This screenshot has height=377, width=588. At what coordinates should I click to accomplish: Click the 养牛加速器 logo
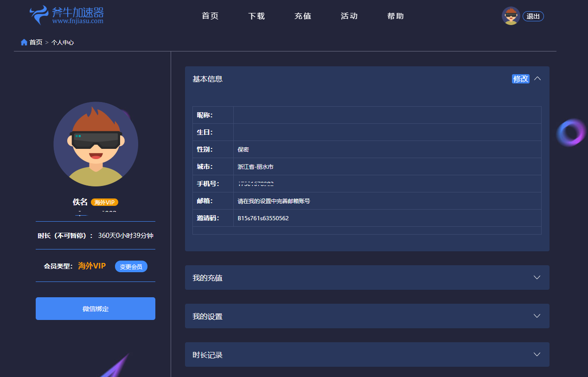pyautogui.click(x=66, y=15)
